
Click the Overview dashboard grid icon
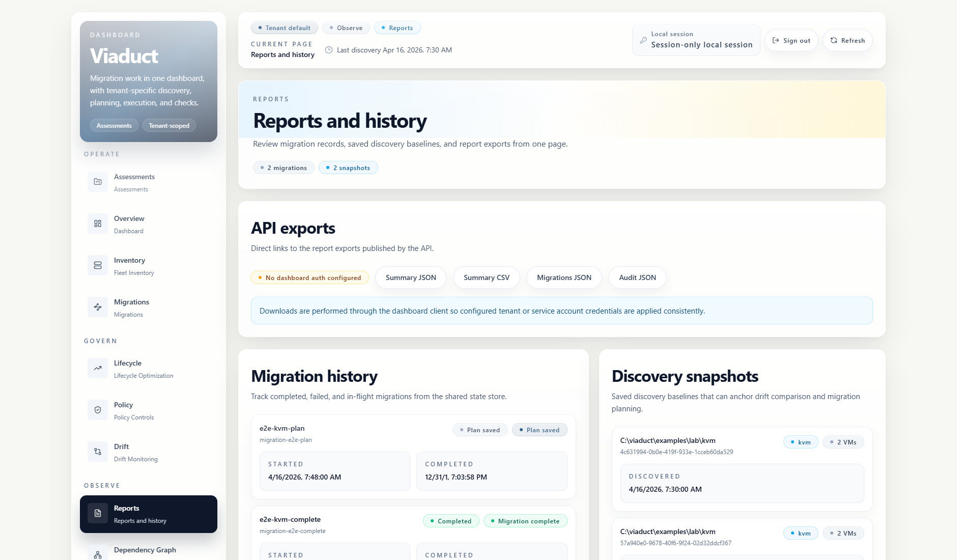(98, 223)
